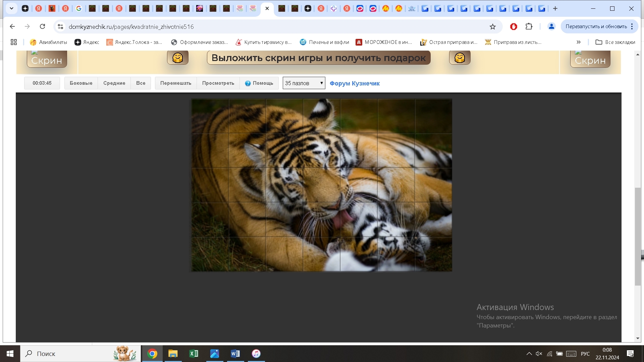This screenshot has width=644, height=362.
Task: Click the right Скрин button
Action: pyautogui.click(x=590, y=59)
